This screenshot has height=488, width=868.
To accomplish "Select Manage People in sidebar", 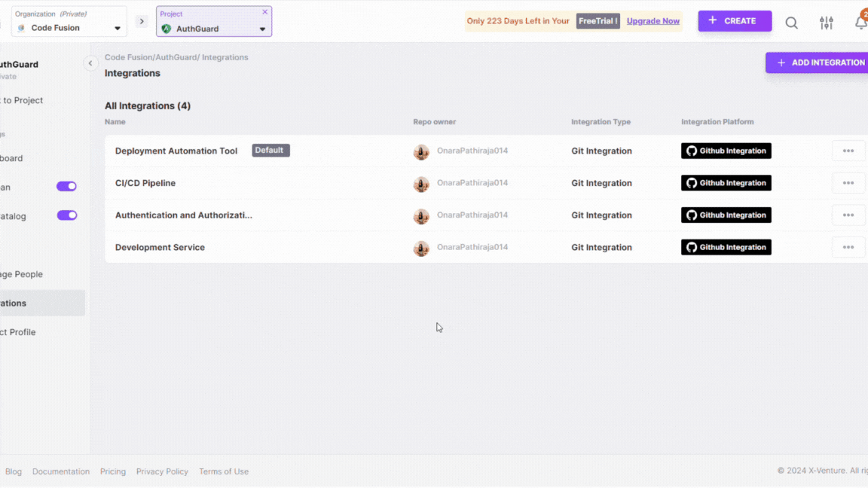I will [x=21, y=274].
